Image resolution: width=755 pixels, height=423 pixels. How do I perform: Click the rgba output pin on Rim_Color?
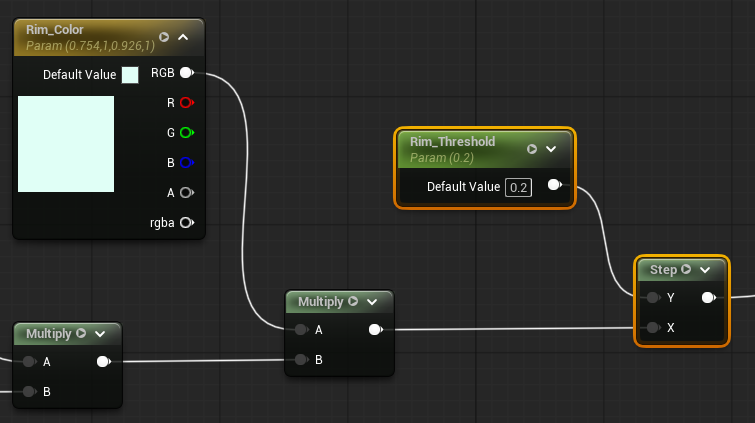pyautogui.click(x=186, y=222)
